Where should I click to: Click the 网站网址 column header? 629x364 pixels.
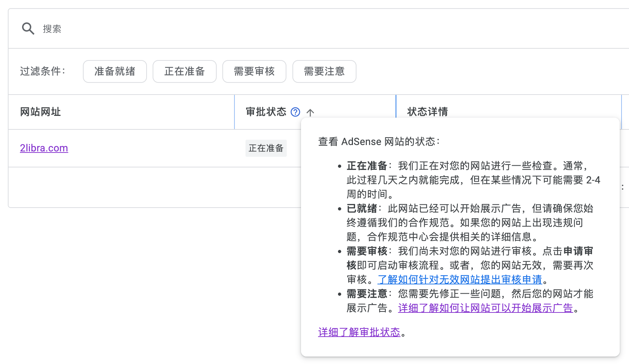click(40, 112)
